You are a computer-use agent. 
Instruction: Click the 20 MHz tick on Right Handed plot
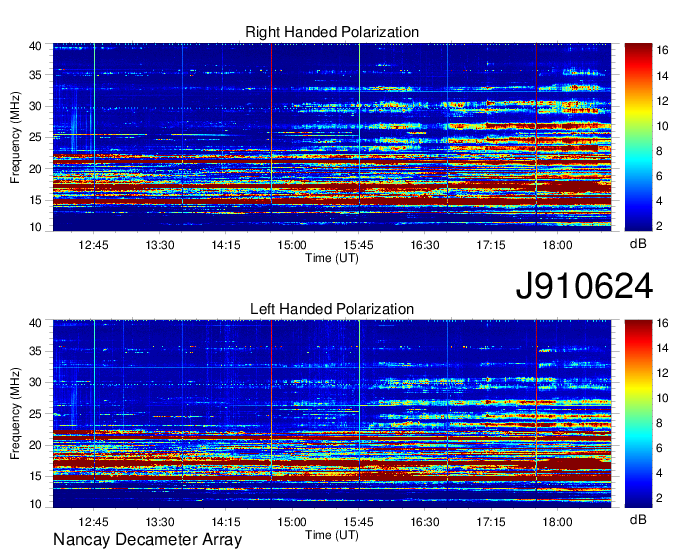(36, 169)
